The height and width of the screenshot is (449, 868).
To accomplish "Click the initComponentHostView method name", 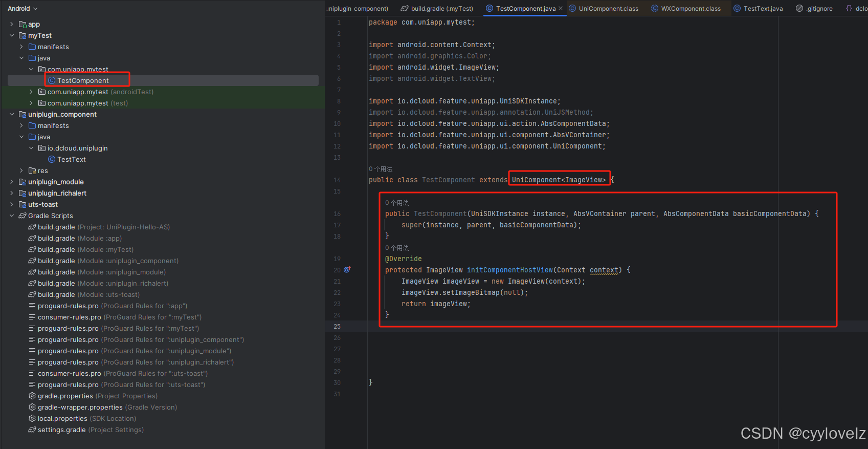I will [x=510, y=270].
